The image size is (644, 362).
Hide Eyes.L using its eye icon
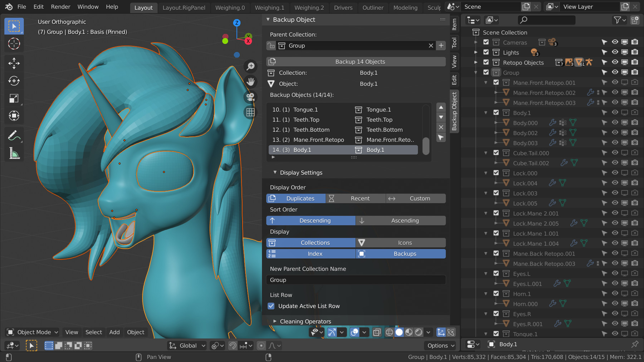[x=615, y=273]
